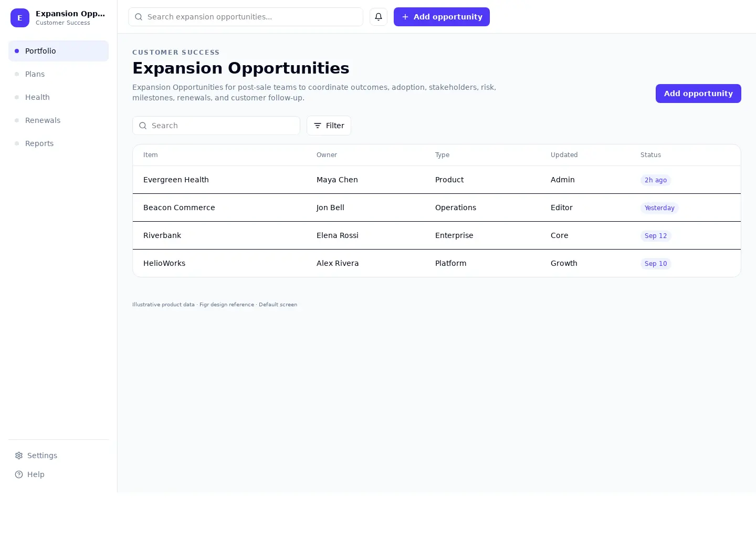Click the Owner column header
The width and height of the screenshot is (756, 538).
point(327,155)
